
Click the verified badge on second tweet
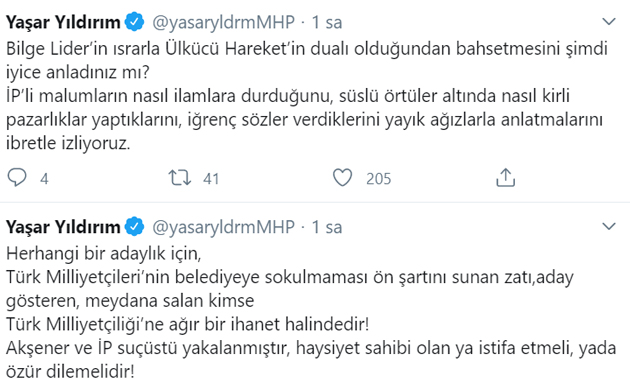click(135, 227)
